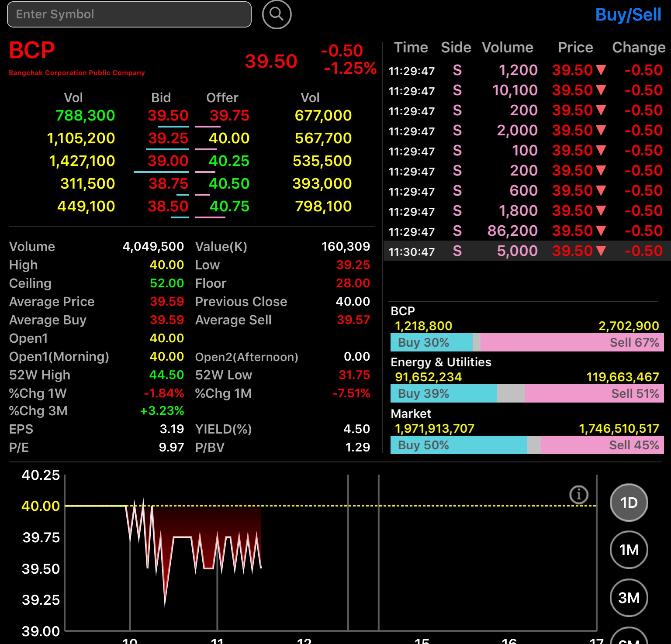The image size is (671, 644).
Task: Click Average Price value 39.59
Action: coord(167,301)
